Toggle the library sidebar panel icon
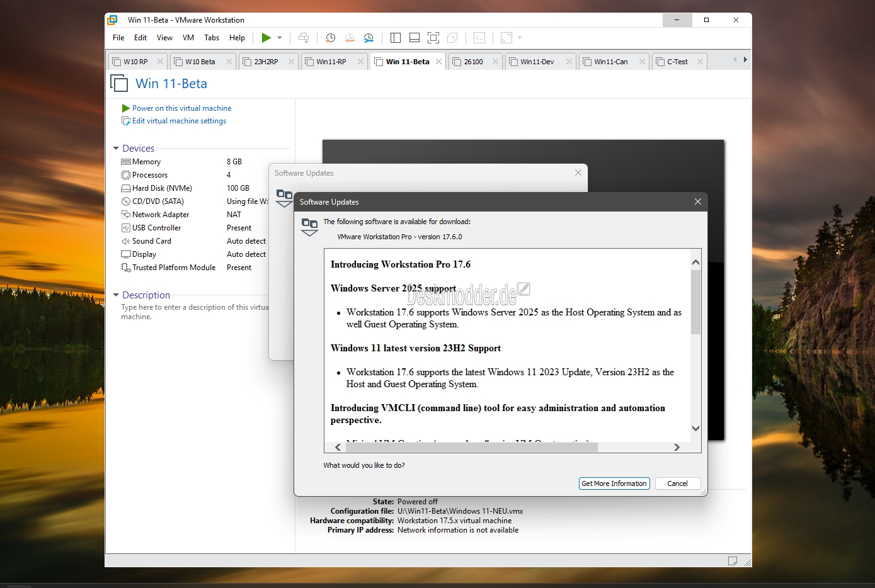This screenshot has width=875, height=588. (x=396, y=38)
